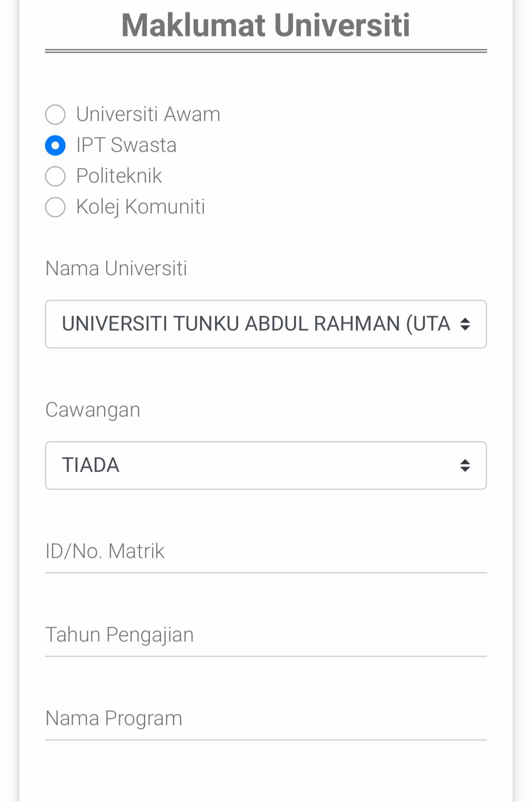Screen dimensions: 532x802
Task: Click the IPT Swasta label text
Action: click(x=126, y=145)
